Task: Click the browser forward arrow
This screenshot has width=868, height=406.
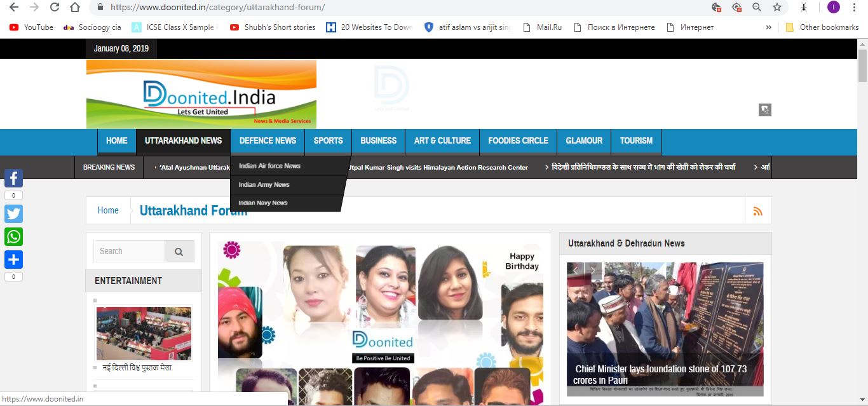Action: [x=34, y=8]
